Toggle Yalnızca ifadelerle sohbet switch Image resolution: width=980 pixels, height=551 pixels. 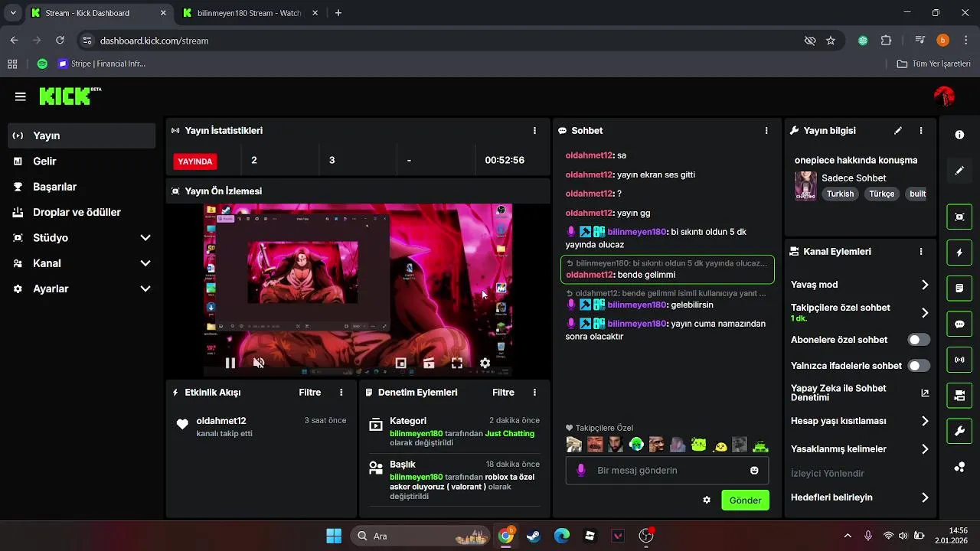click(919, 366)
